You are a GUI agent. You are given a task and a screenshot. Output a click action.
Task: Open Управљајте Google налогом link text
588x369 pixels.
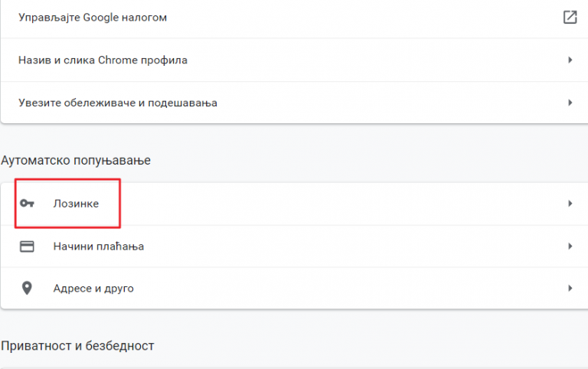coord(93,17)
